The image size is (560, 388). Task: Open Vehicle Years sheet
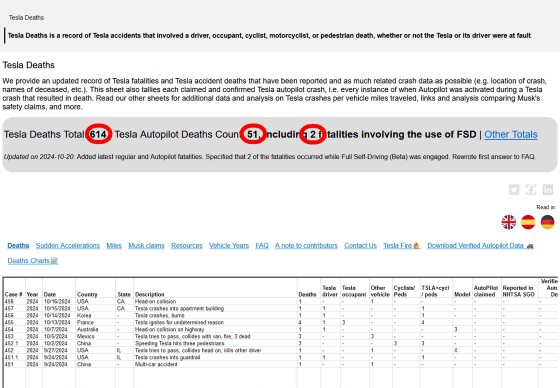pos(229,245)
